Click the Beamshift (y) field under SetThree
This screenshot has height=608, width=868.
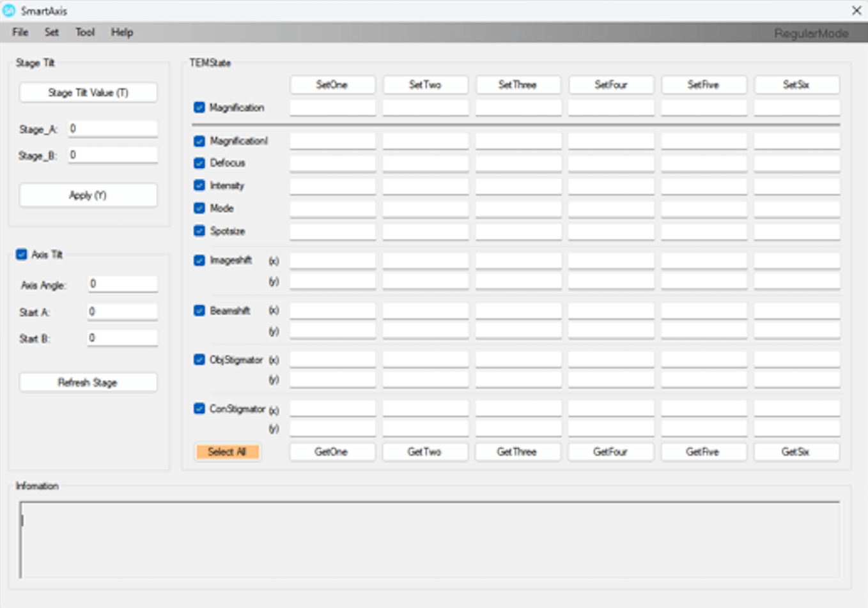[x=518, y=330]
